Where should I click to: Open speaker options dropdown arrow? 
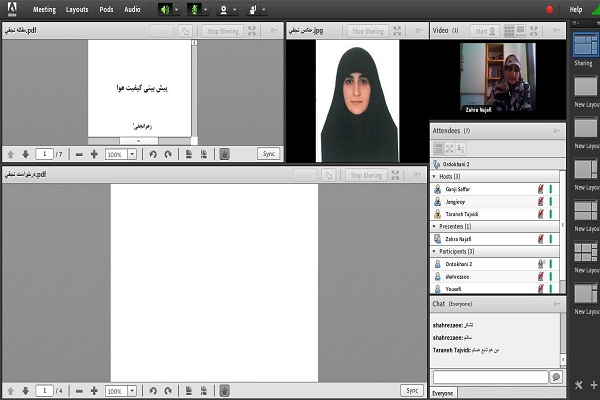tap(176, 10)
